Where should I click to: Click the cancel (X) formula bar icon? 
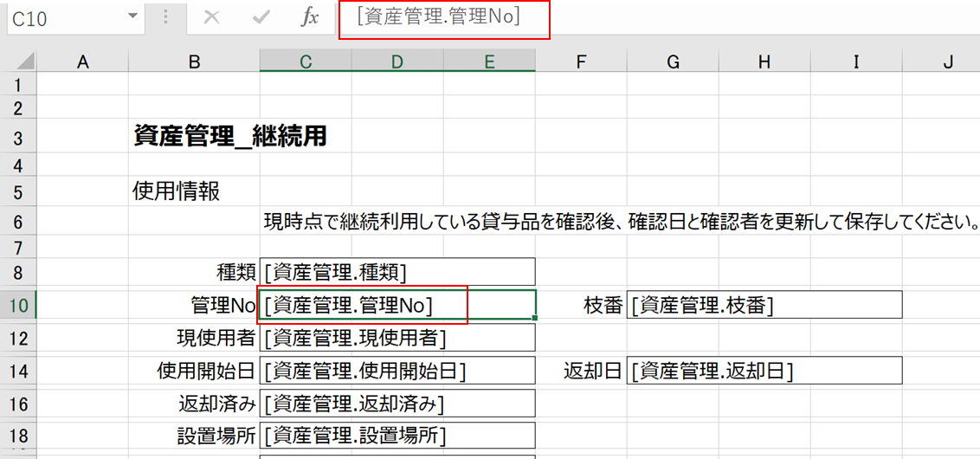[212, 18]
